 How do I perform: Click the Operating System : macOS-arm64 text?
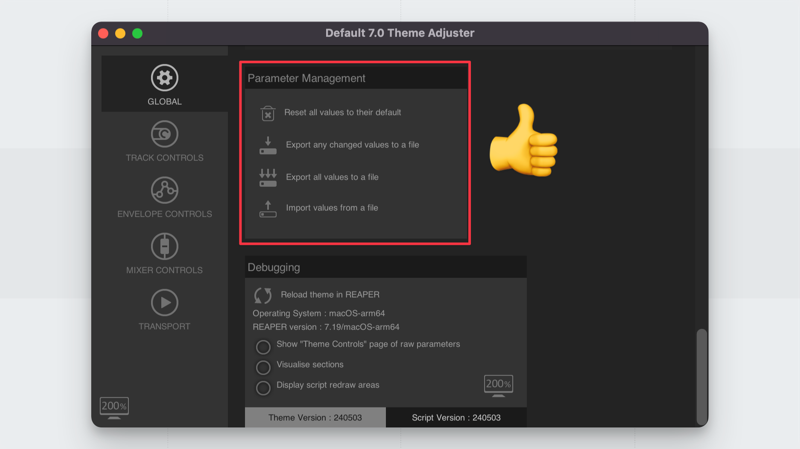click(x=319, y=313)
